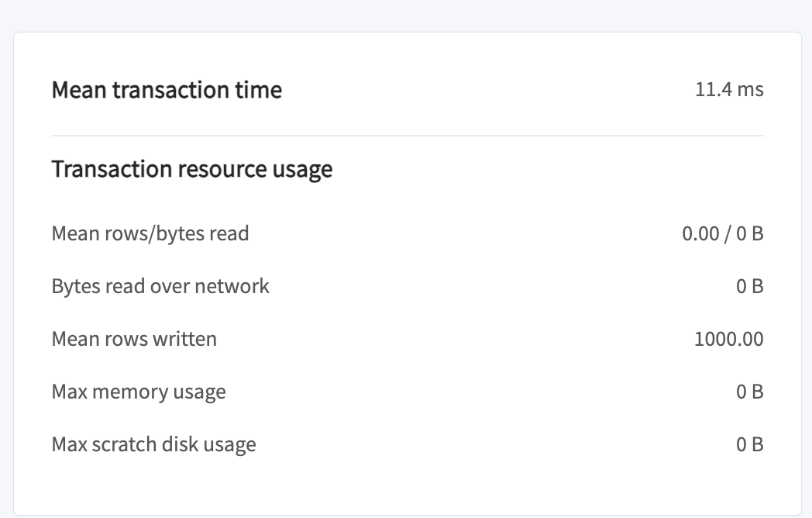
Task: Click the Max scratch disk usage label
Action: point(154,445)
